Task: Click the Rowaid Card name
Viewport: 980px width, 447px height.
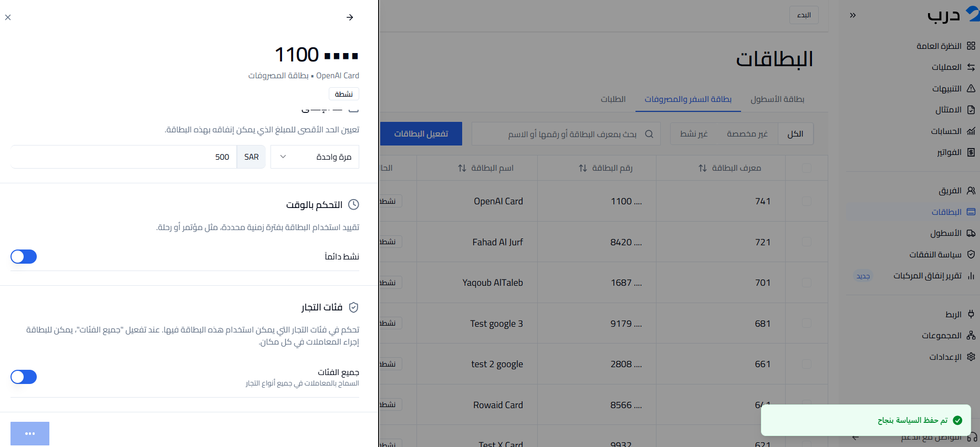Action: tap(498, 405)
